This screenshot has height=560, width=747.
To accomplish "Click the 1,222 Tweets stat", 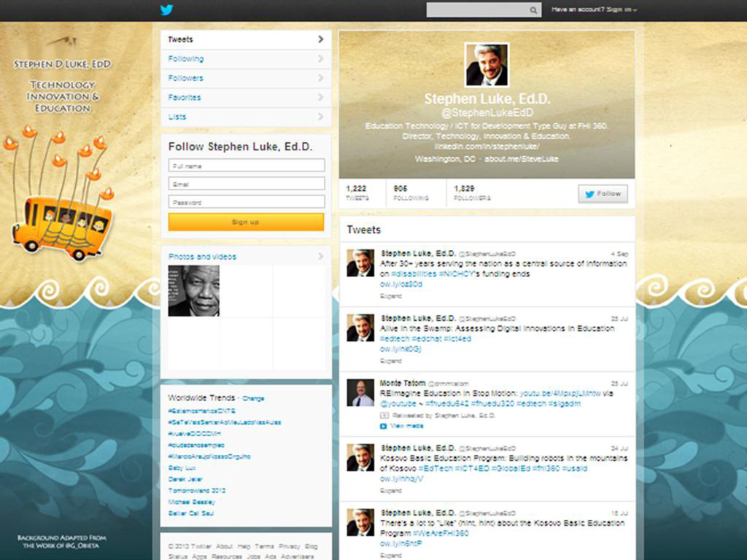I will [x=357, y=192].
